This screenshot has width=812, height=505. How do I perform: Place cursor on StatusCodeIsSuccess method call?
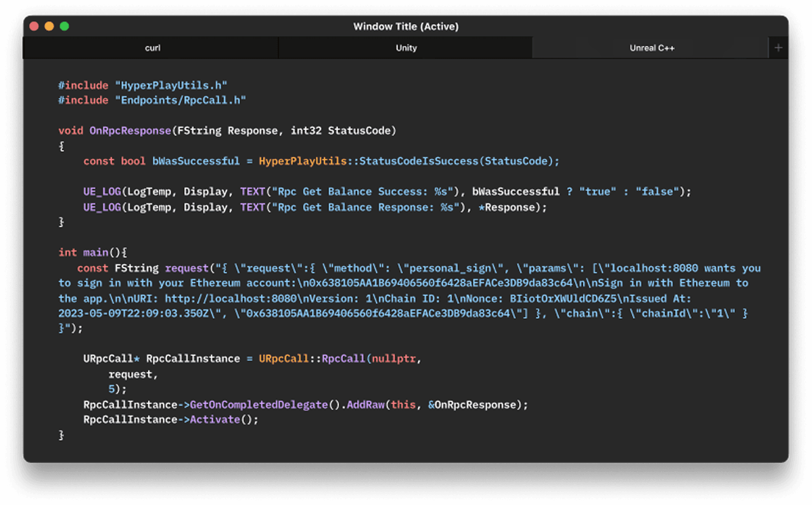click(x=418, y=161)
